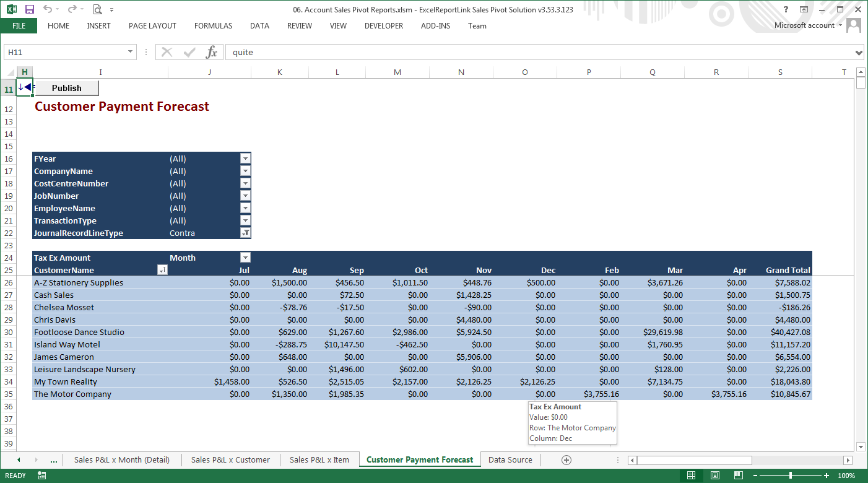Open the Name Box dropdown showing H11

[130, 53]
